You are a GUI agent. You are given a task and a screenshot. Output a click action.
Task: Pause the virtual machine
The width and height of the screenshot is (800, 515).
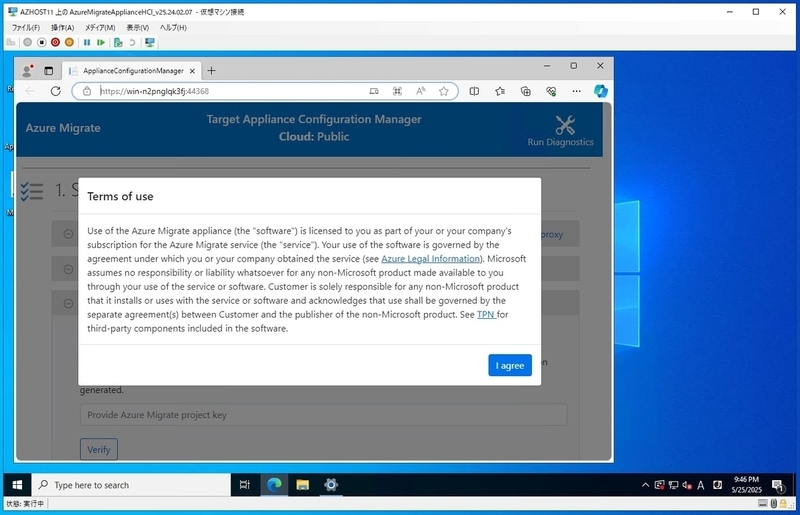87,42
